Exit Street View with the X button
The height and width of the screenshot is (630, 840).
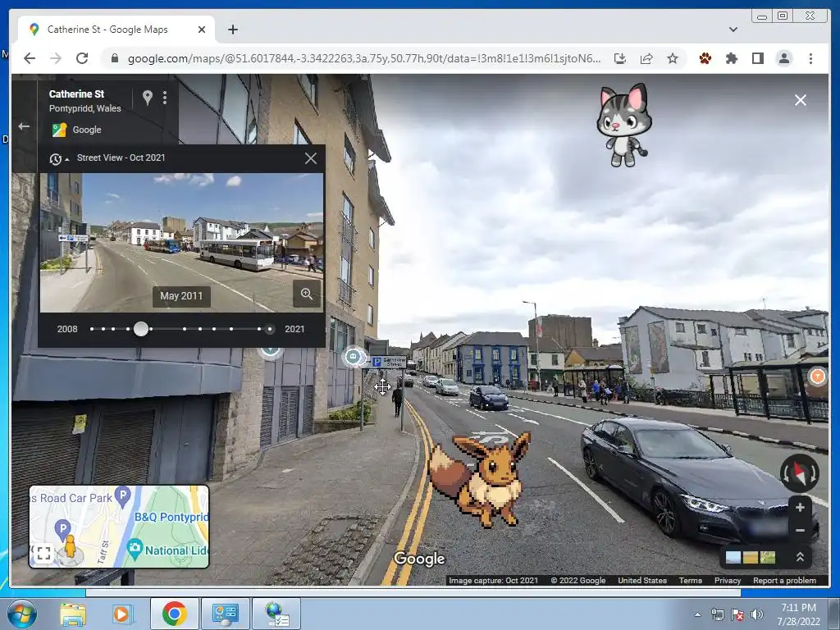click(801, 100)
